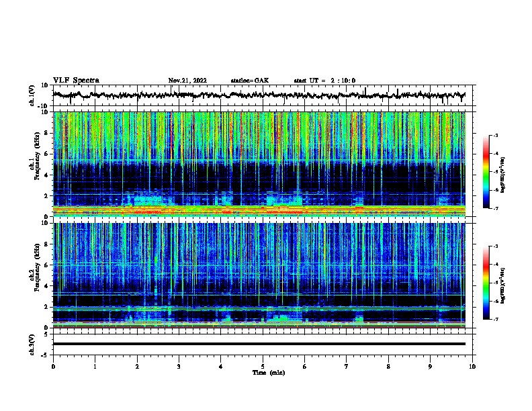532x411 pixels.
Task: Click the "ch.3(V)" axis label
Action: [32, 345]
